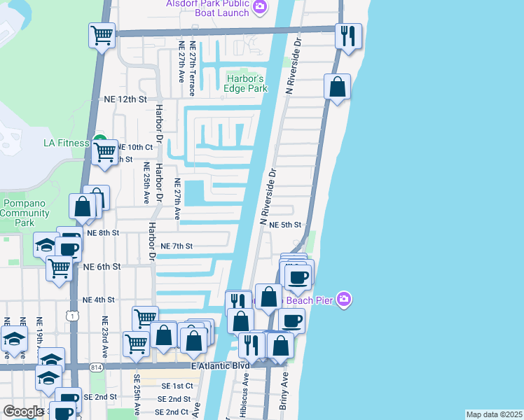Click the camera icon at Alsdorf Park Boat Launch
524x420 pixels.
pyautogui.click(x=261, y=7)
